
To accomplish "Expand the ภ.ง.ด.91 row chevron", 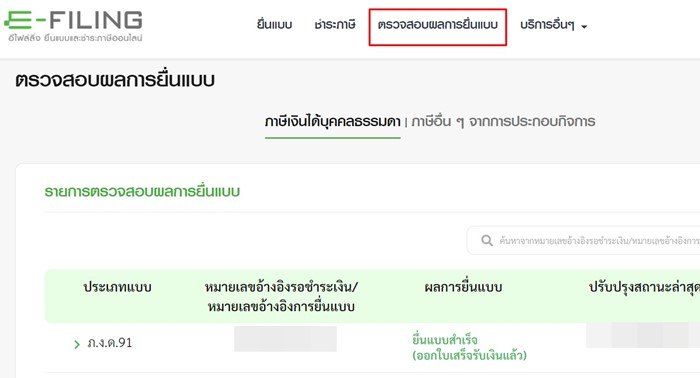I will 77,344.
